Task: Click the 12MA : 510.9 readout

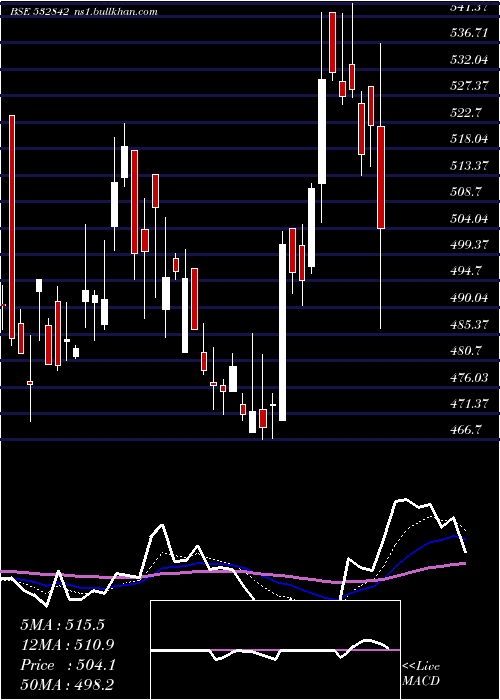Action: [x=67, y=645]
